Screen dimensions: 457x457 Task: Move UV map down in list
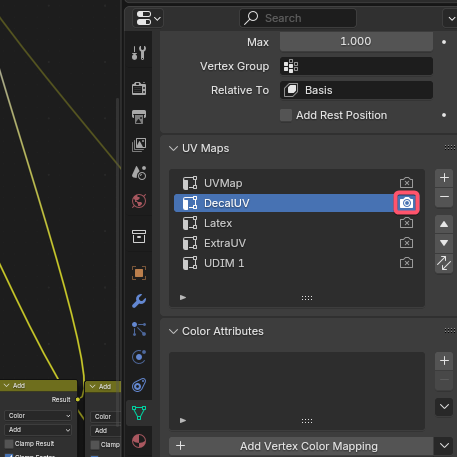tap(444, 243)
